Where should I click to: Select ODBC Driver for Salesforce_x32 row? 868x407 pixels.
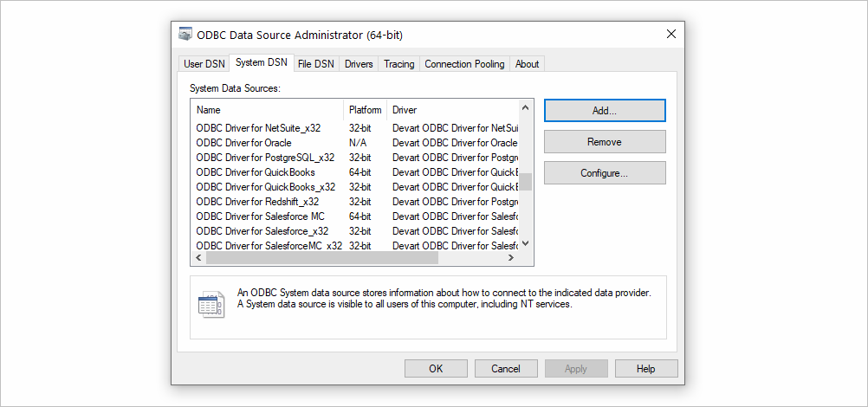(355, 231)
